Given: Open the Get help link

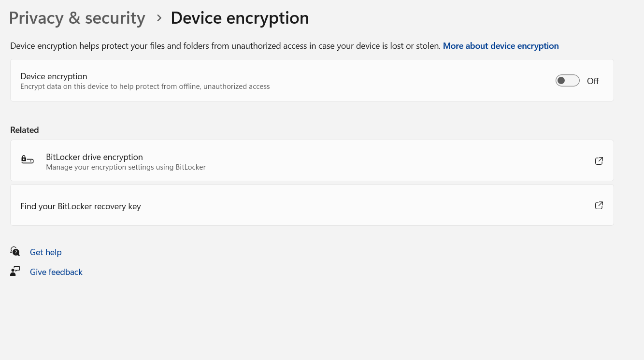Looking at the screenshot, I should point(45,252).
